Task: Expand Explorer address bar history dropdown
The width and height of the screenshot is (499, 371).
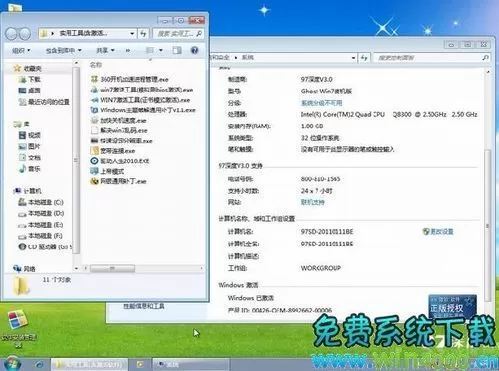Action: click(132, 34)
